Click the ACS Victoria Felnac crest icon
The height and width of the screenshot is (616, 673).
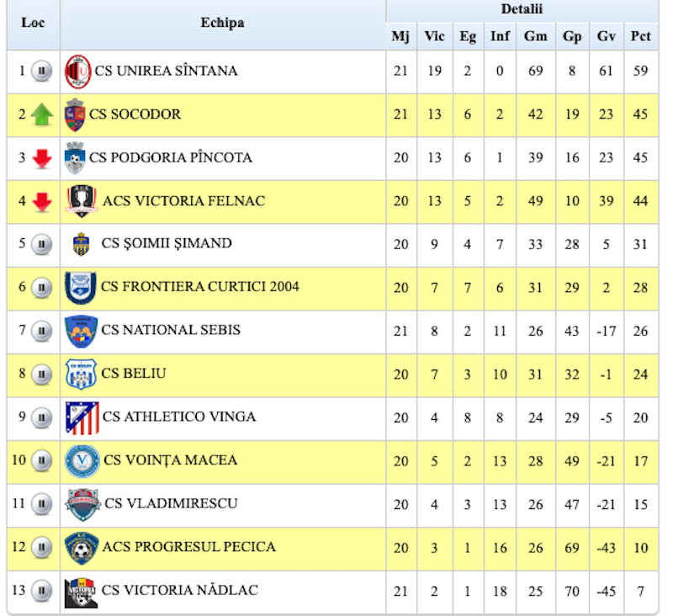click(x=82, y=202)
